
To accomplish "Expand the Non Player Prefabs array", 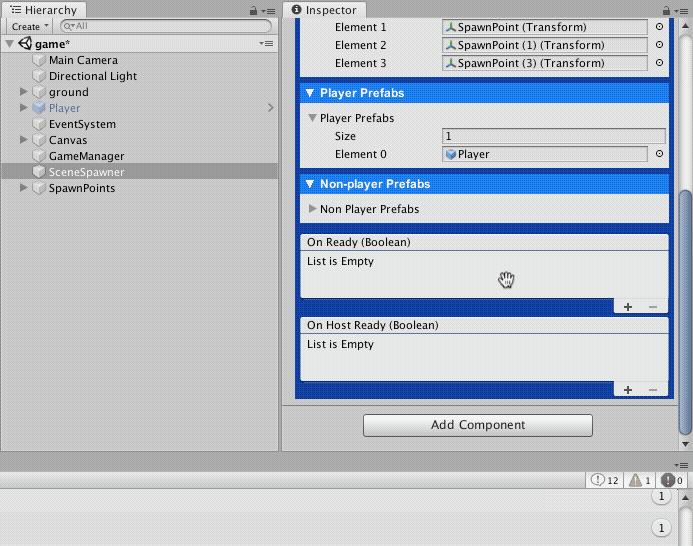I will tap(313, 209).
